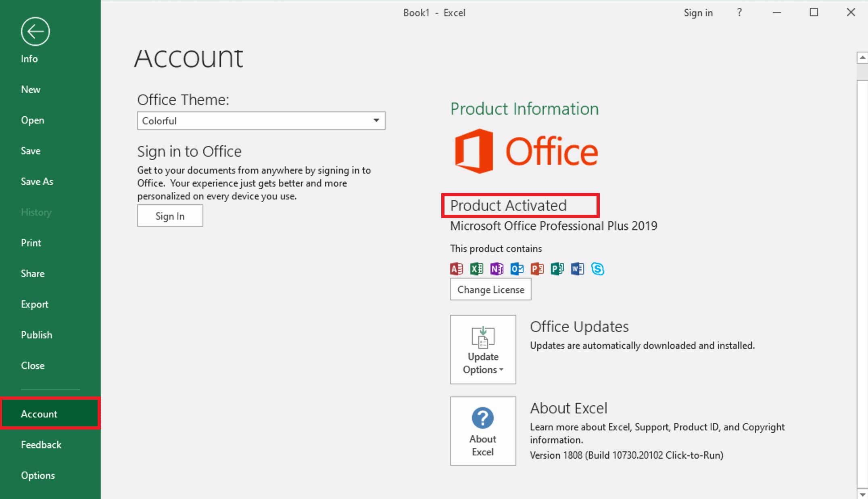Image resolution: width=868 pixels, height=499 pixels.
Task: Click the Access app icon
Action: coord(457,269)
